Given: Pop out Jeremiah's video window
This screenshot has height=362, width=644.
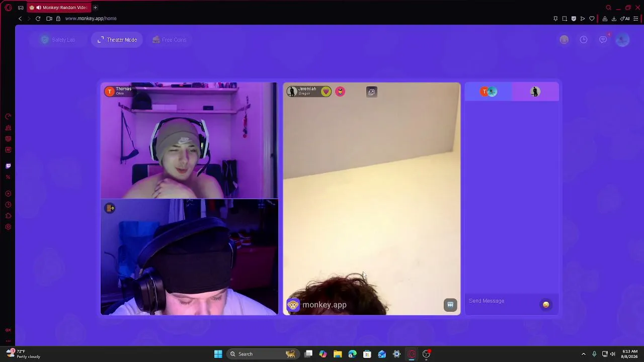Looking at the screenshot, I should [371, 92].
